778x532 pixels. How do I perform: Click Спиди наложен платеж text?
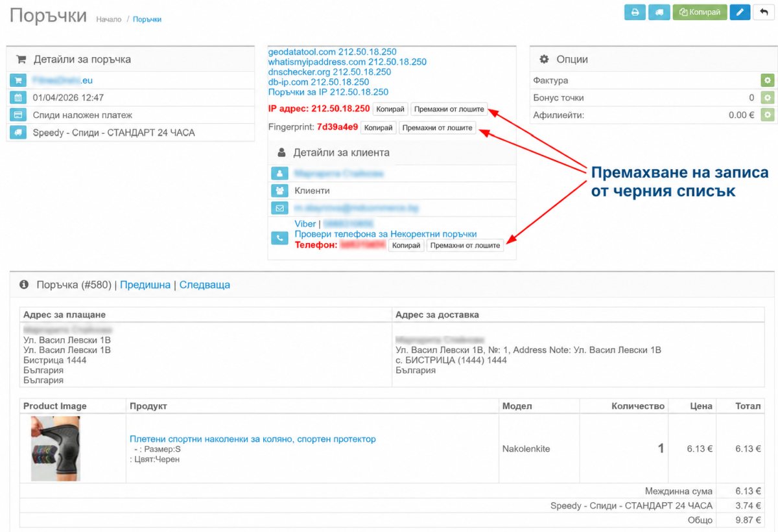(82, 115)
